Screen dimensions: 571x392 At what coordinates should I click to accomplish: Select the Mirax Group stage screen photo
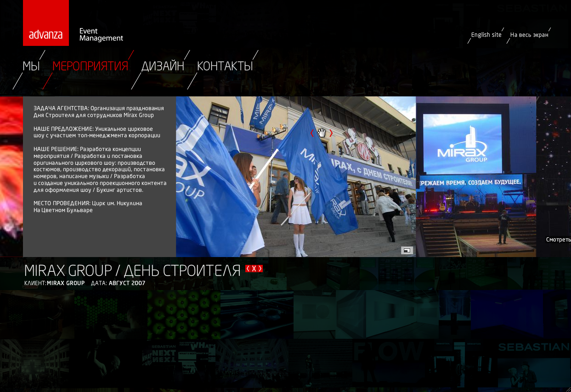476,177
